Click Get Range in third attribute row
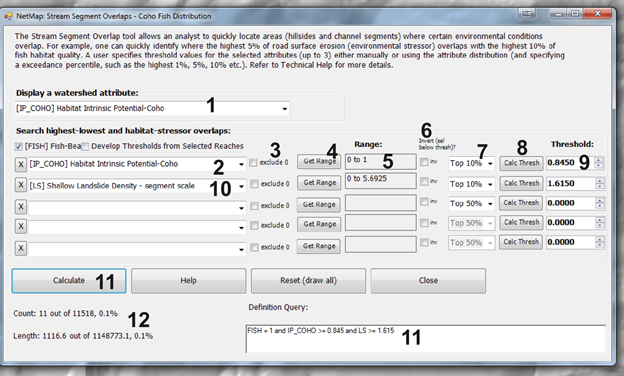624x376 pixels. point(319,205)
